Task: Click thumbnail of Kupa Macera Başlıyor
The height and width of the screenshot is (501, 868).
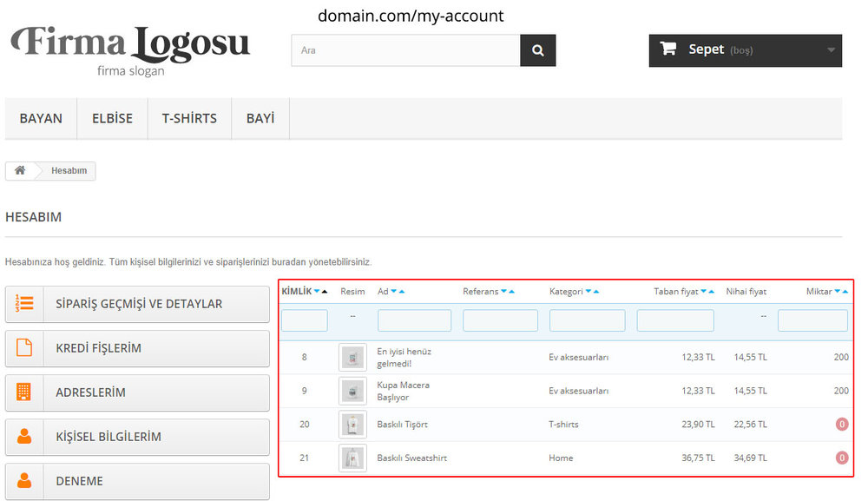Action: pyautogui.click(x=352, y=391)
